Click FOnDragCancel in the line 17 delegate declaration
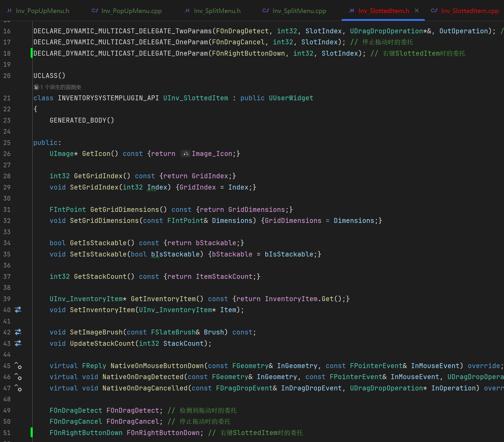 point(238,42)
